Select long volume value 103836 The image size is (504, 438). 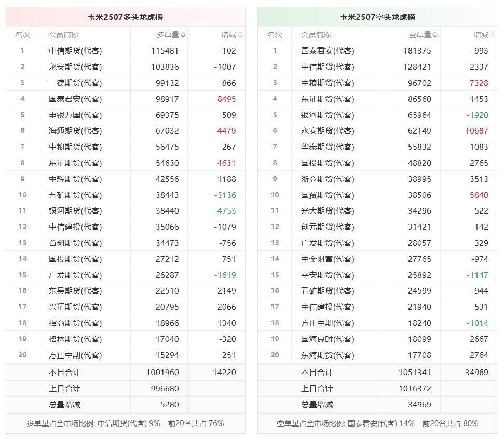tap(165, 67)
